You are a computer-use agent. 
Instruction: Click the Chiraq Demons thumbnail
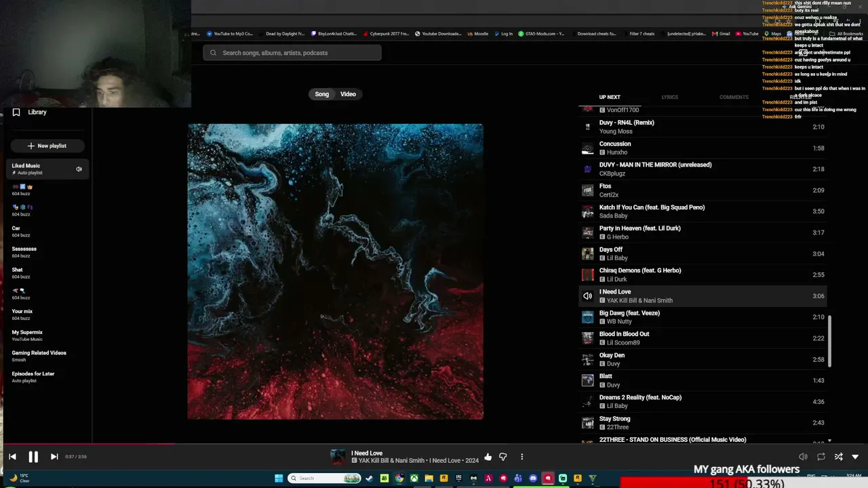[x=587, y=274]
